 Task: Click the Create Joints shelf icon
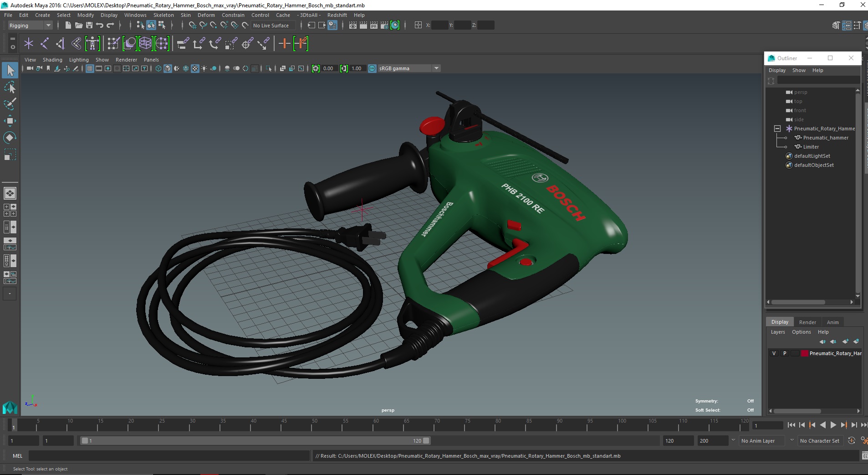(x=45, y=44)
